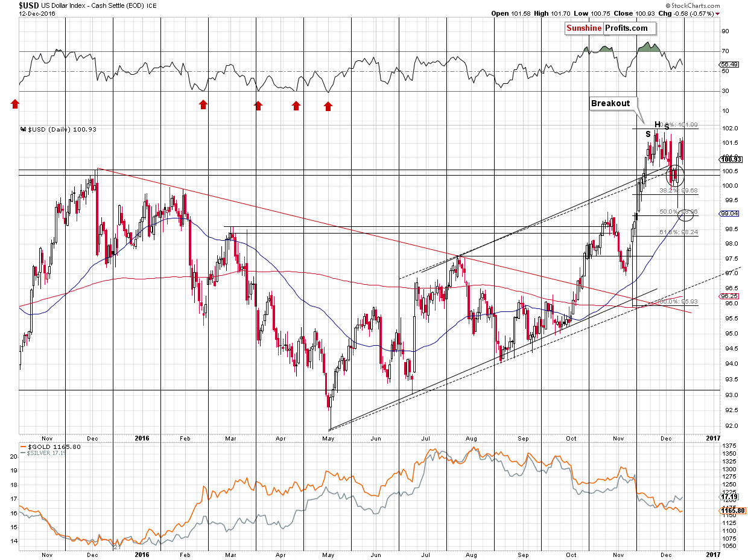The width and height of the screenshot is (748, 560).
Task: Click the RSI value tag 56.49
Action: (x=728, y=64)
